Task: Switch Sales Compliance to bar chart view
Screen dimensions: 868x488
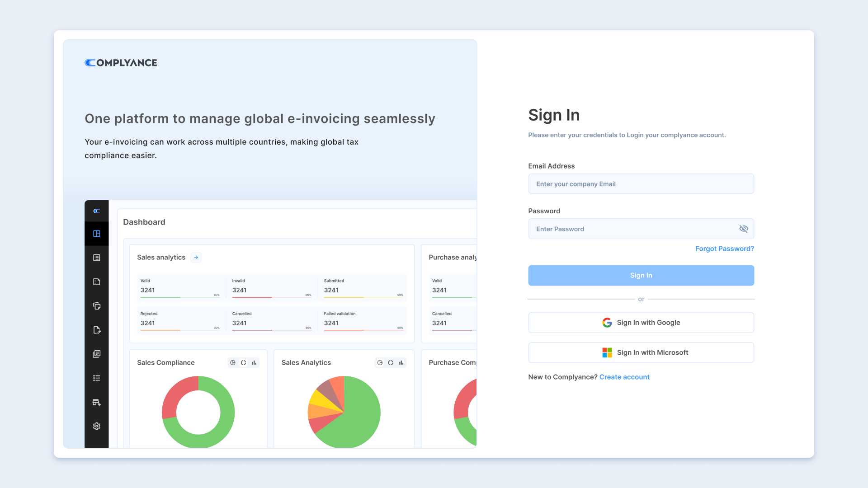Action: tap(254, 363)
